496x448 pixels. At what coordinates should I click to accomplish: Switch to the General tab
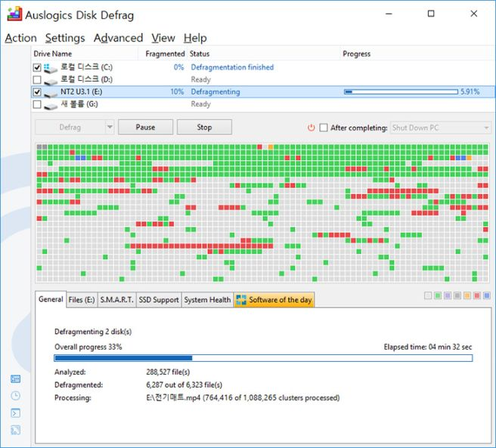51,299
